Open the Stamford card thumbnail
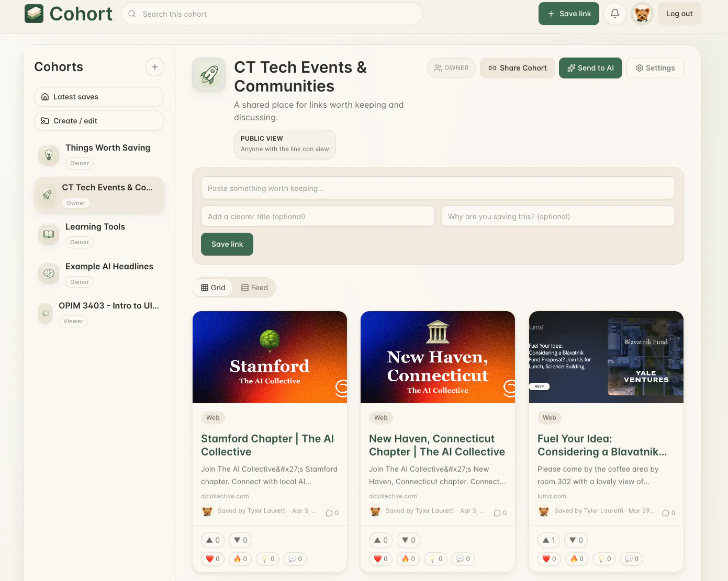This screenshot has height=581, width=728. click(x=270, y=357)
